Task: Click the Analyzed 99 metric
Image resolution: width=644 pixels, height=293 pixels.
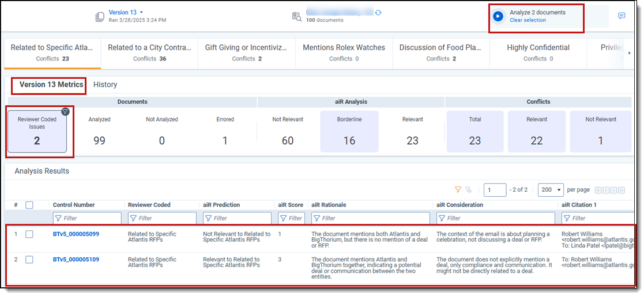Action: tap(99, 131)
